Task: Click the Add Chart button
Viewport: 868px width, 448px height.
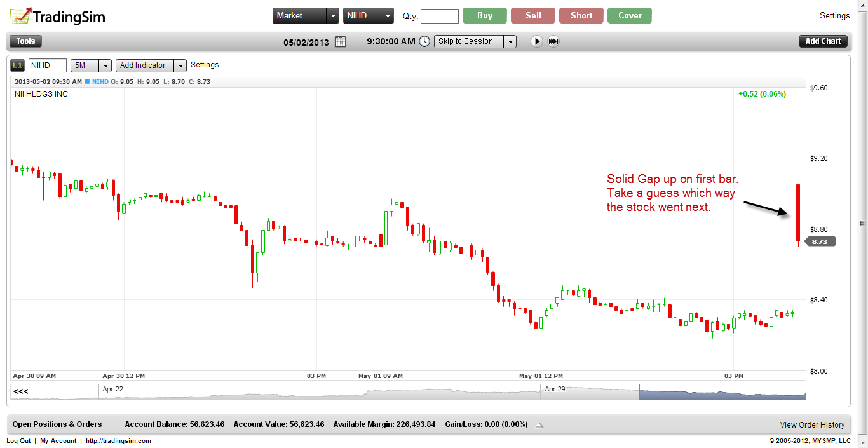Action: tap(823, 41)
